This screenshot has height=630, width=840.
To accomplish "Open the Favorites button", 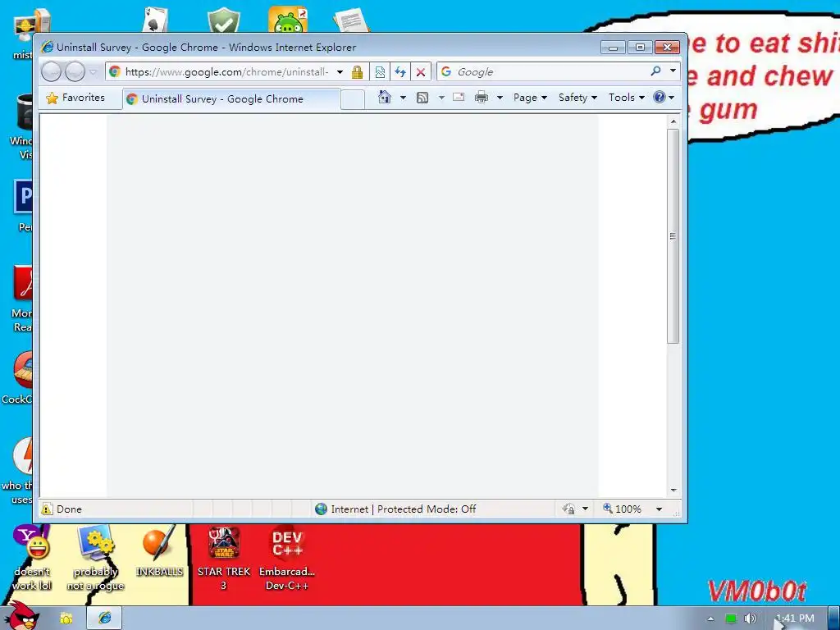I will click(x=75, y=98).
